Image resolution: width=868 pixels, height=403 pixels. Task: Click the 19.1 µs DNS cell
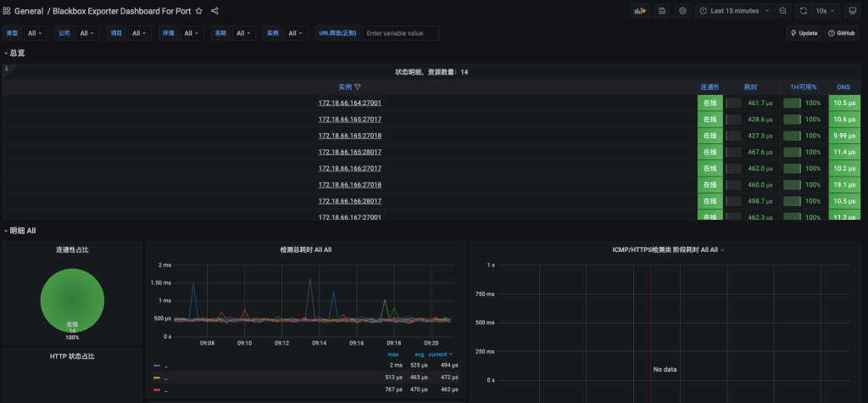[845, 185]
